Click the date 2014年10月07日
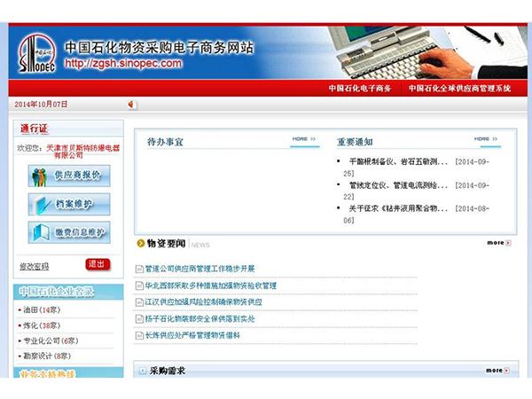This screenshot has height=399, width=532. pos(41,104)
